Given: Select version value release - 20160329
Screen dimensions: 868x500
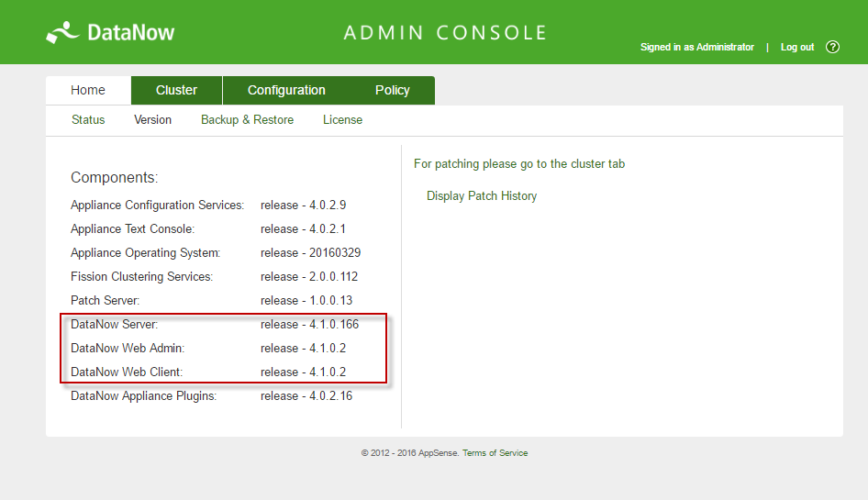Looking at the screenshot, I should (x=310, y=252).
